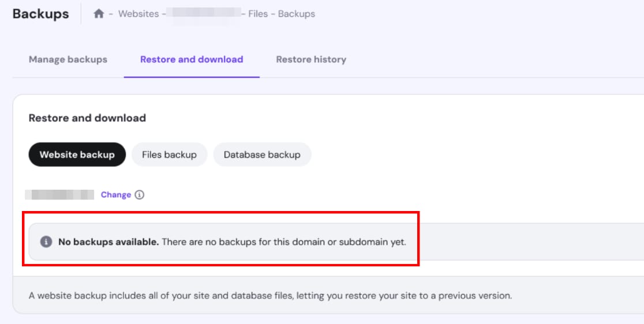The image size is (644, 324).
Task: Select the Restore and download tab
Action: 192,59
